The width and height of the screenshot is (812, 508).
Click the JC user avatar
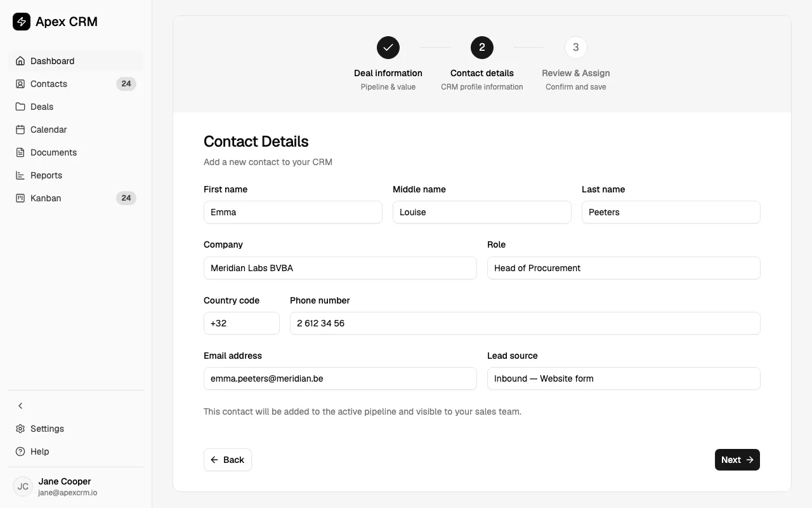23,486
